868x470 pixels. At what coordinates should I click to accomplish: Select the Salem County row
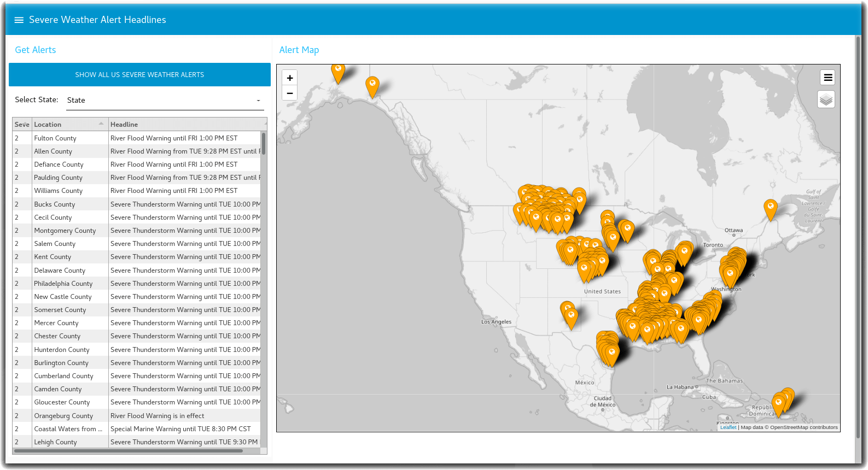137,244
